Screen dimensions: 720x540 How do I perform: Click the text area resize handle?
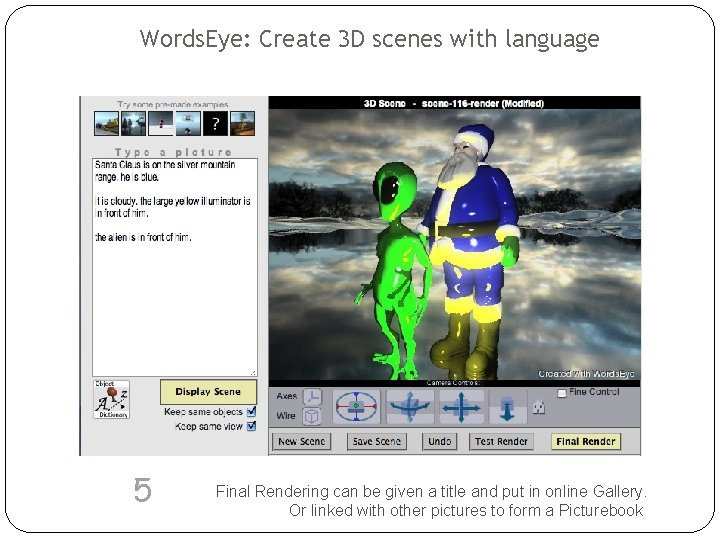pyautogui.click(x=253, y=373)
